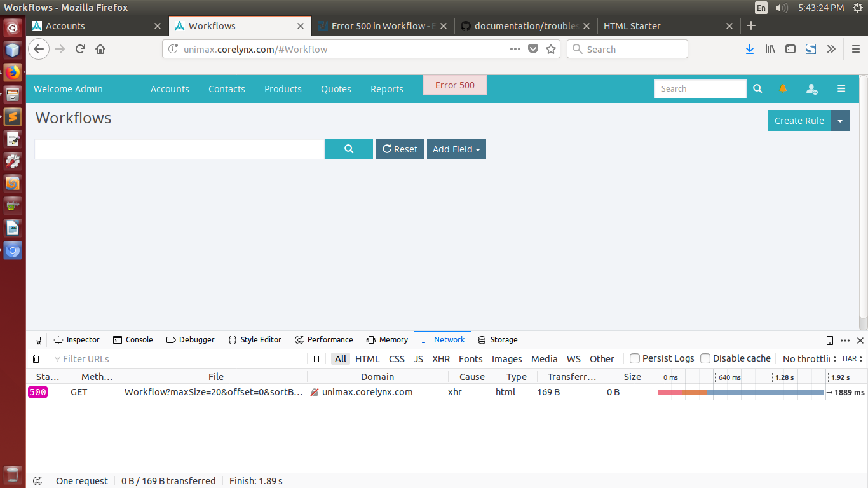Reload the page using Firefox refresh icon
Screen dimensions: 868x488
[80, 49]
